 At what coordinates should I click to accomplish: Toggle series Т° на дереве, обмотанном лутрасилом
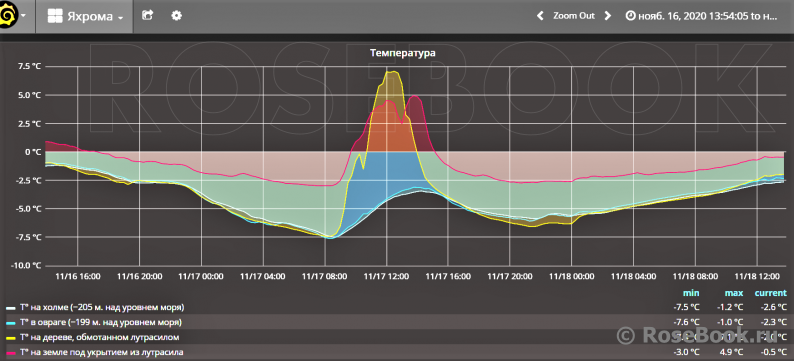(99, 337)
